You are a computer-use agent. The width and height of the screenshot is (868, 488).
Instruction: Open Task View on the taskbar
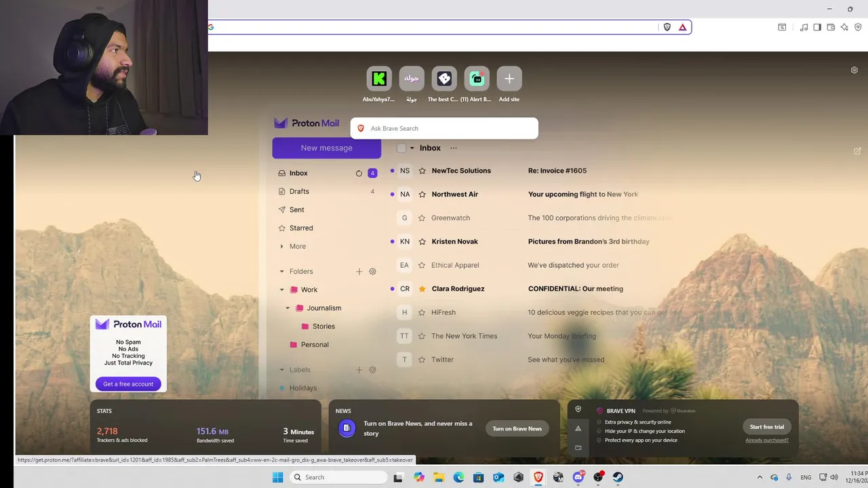[x=398, y=477]
